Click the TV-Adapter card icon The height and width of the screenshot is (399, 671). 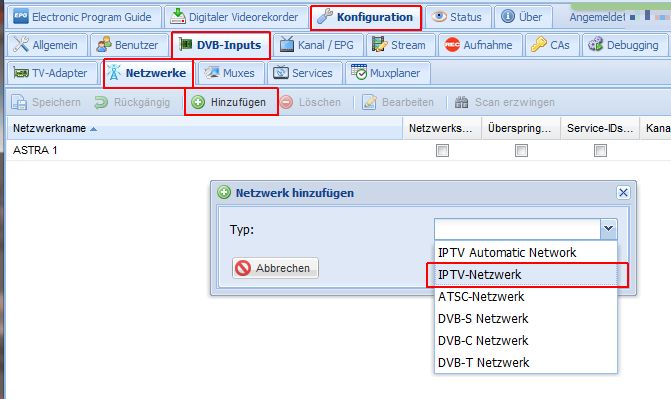tap(21, 73)
